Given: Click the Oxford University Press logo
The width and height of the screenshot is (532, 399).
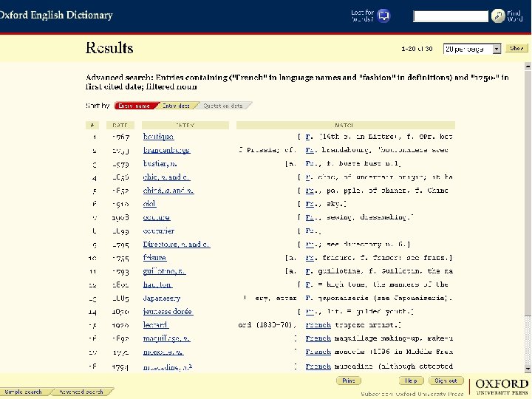Looking at the screenshot, I should [x=502, y=386].
